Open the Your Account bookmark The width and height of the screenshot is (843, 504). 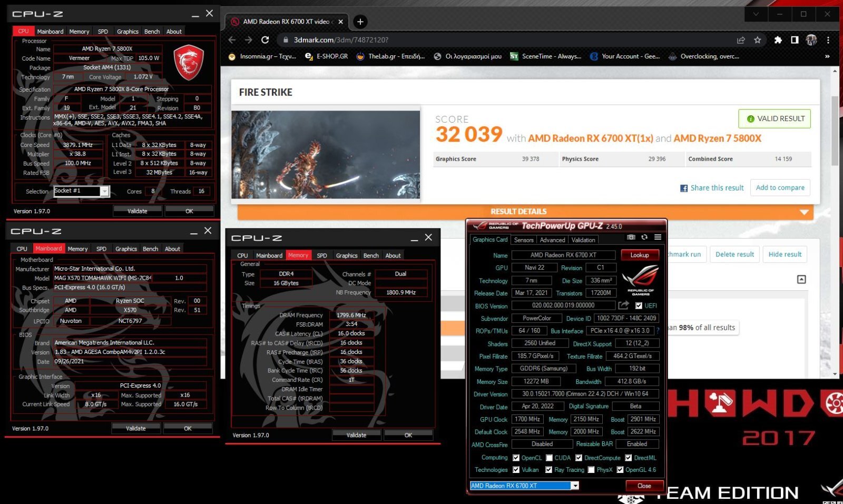pyautogui.click(x=625, y=56)
